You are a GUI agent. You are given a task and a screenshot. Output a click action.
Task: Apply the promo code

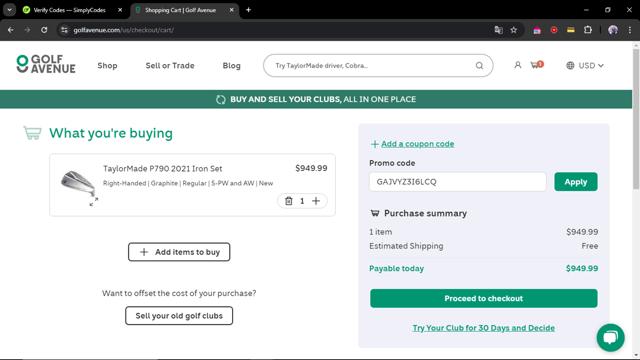click(576, 182)
